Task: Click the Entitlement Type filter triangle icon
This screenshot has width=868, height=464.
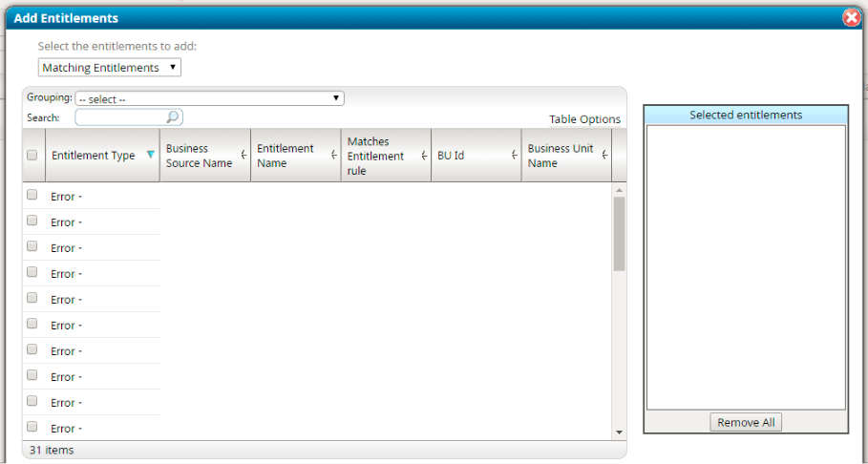Action: (151, 155)
